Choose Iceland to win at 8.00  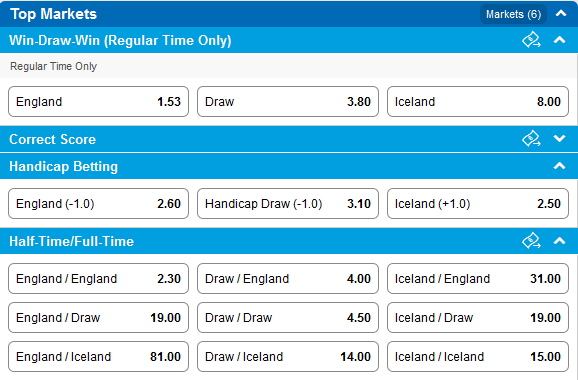pyautogui.click(x=478, y=102)
